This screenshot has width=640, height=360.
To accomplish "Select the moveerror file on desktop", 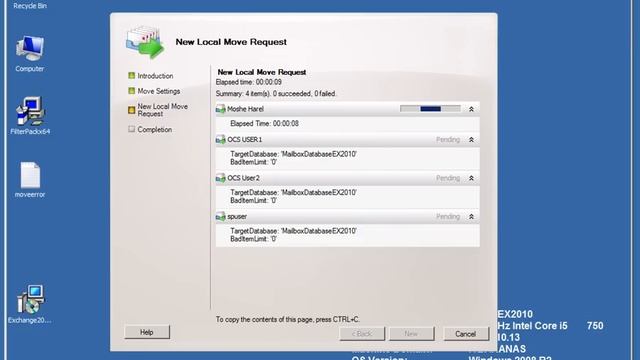I will (x=30, y=180).
